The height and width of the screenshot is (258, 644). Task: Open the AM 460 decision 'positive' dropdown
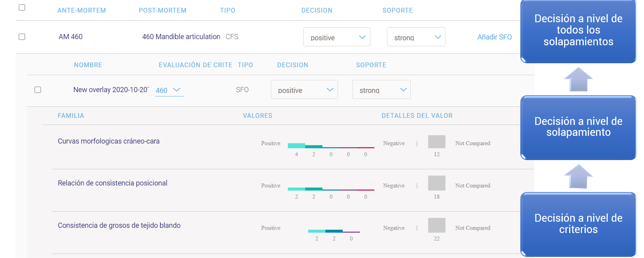point(337,37)
